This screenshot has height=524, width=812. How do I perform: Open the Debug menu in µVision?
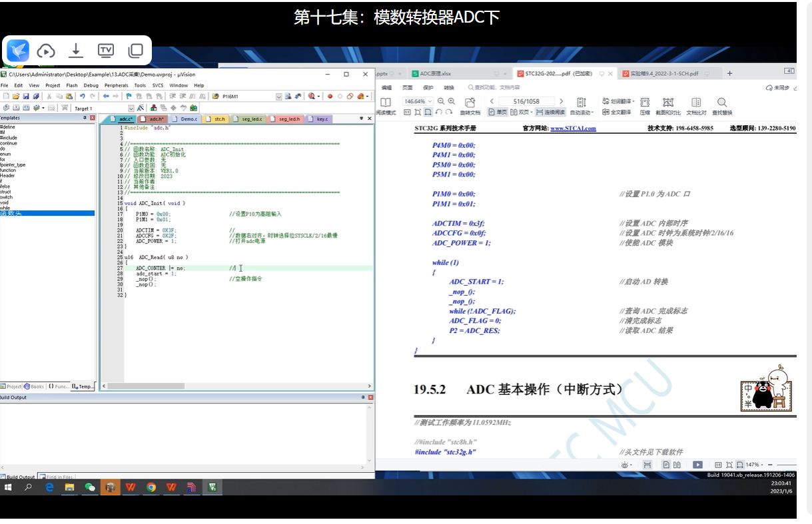point(91,85)
